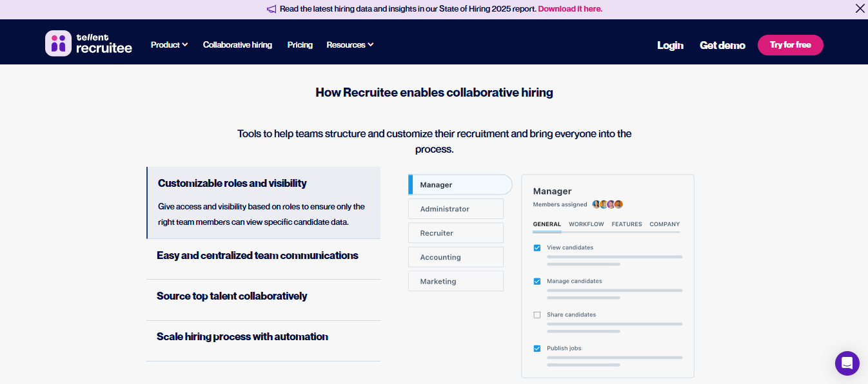Switch to the COMPANY tab

(665, 224)
